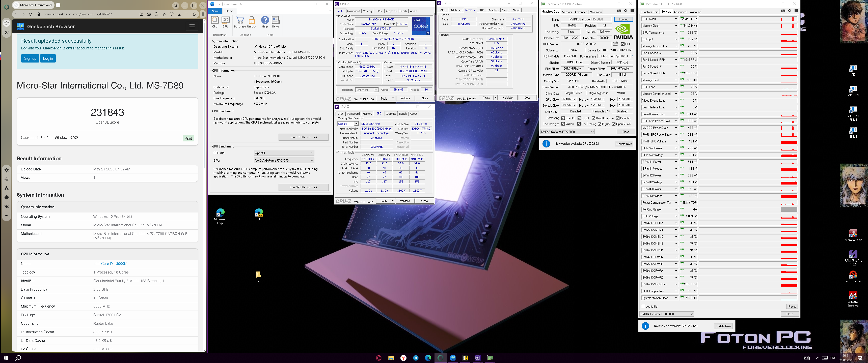Click Run GPU Benchmark button
868x363 pixels.
[303, 187]
